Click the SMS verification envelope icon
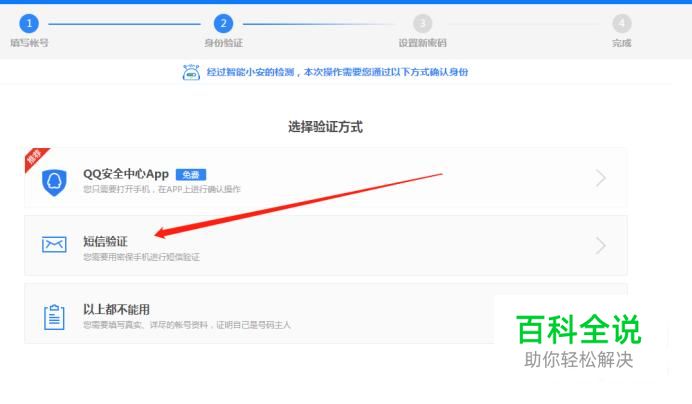692x404 pixels. coord(54,244)
